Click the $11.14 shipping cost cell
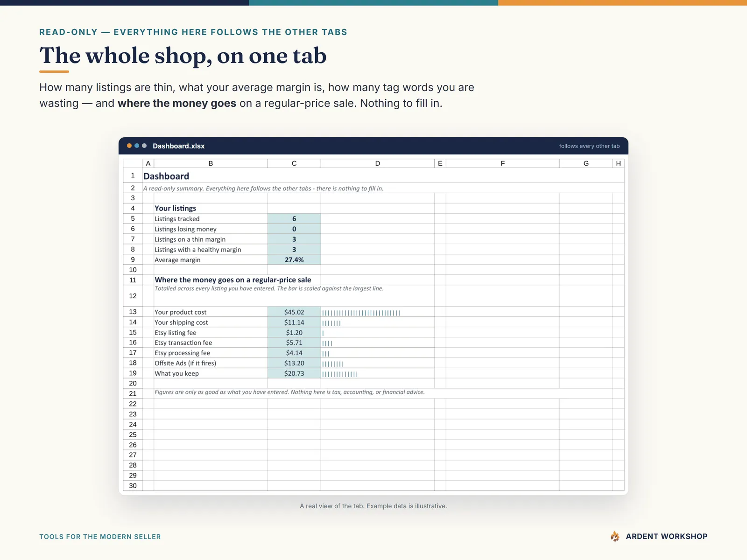 coord(294,322)
